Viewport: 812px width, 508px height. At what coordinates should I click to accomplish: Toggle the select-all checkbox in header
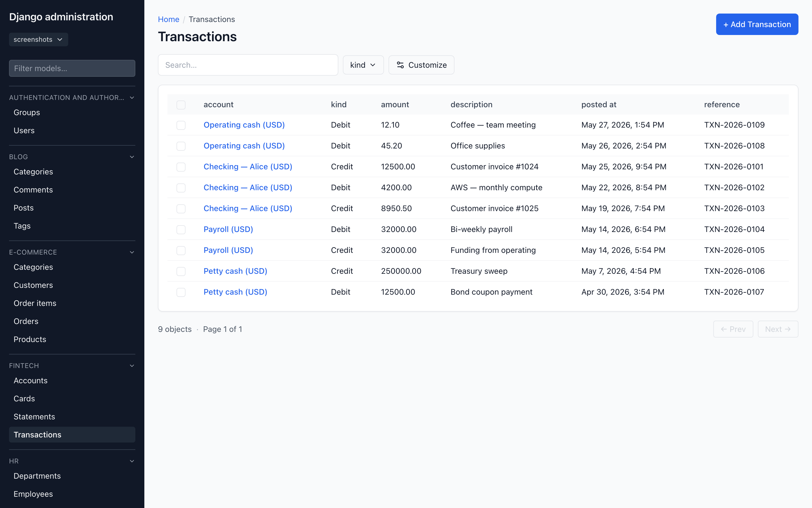181,105
